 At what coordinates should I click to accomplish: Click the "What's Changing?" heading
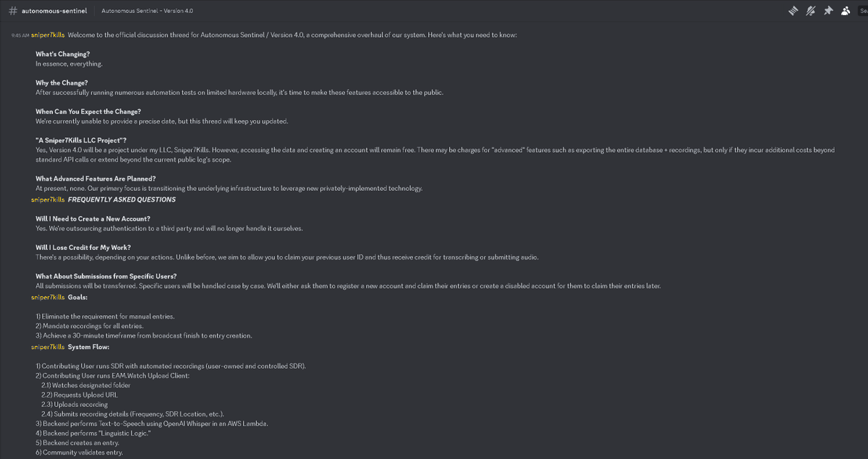63,54
